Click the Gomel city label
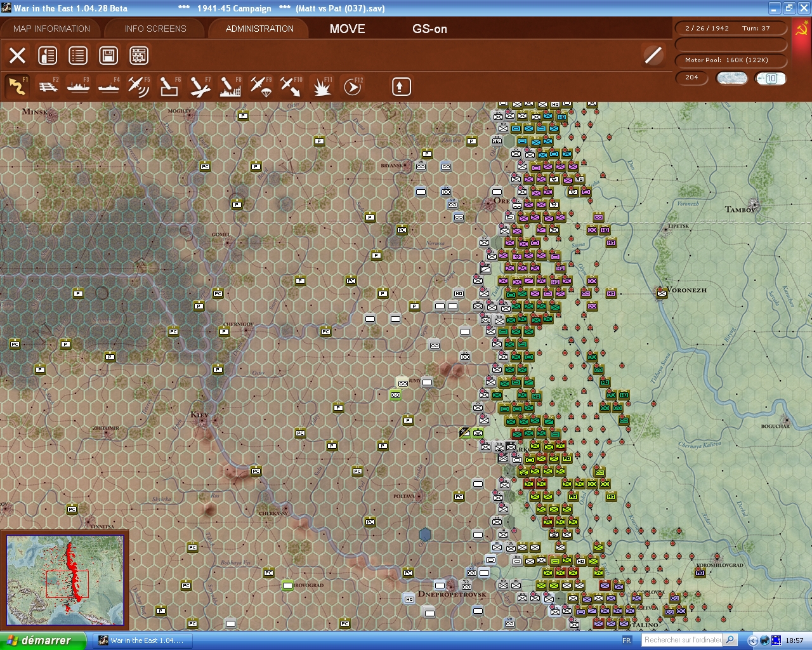This screenshot has width=812, height=650. tap(221, 234)
